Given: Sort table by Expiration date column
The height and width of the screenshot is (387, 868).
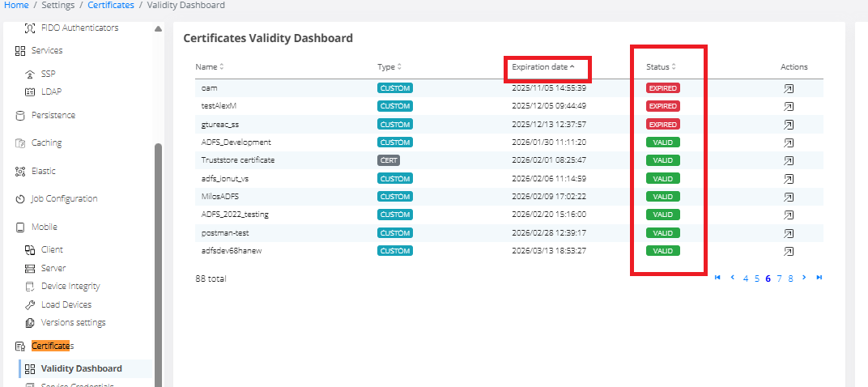Looking at the screenshot, I should click(543, 67).
